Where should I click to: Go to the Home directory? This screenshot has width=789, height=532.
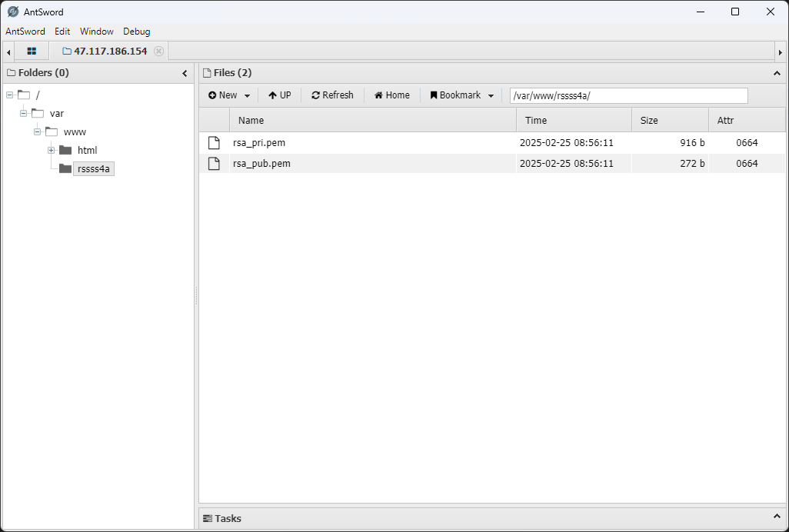coord(392,95)
